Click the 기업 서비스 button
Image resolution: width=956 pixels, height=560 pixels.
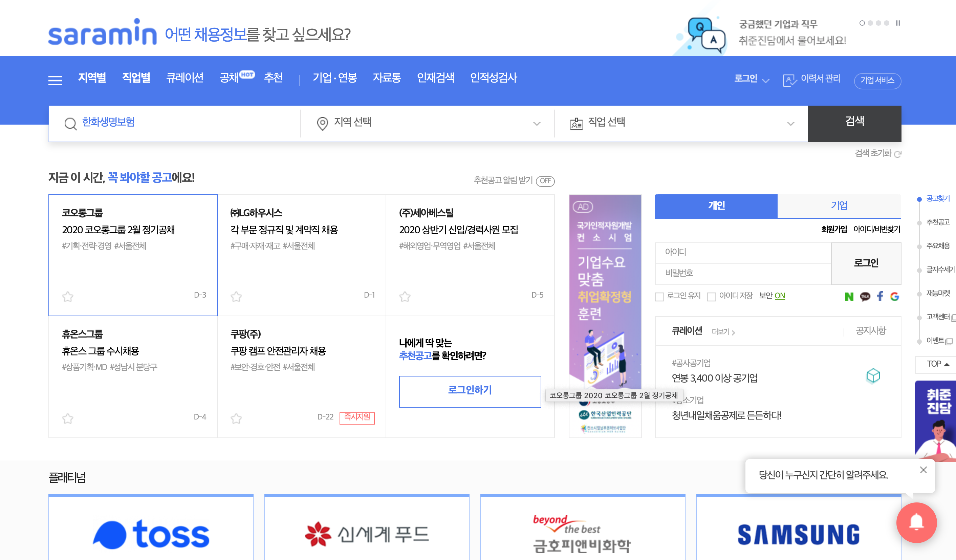[x=877, y=81]
